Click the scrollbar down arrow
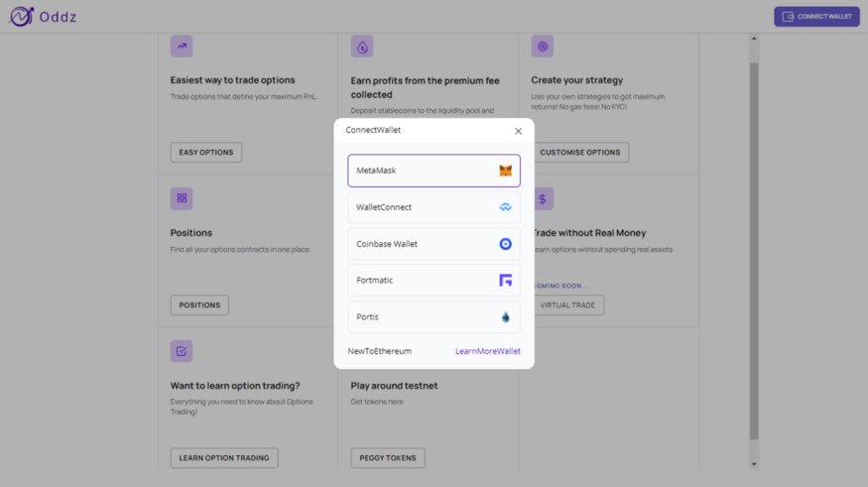This screenshot has height=487, width=868. click(754, 464)
